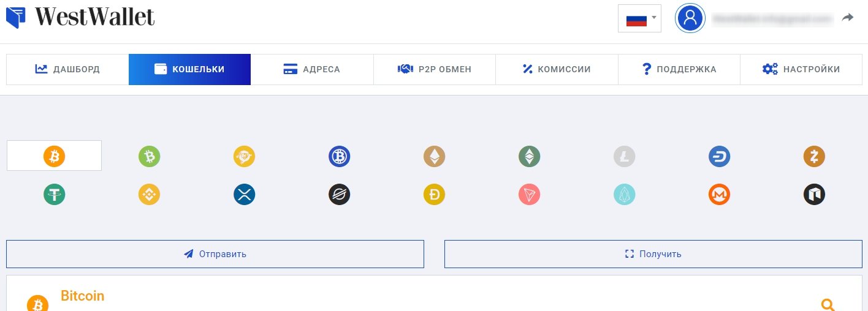The image size is (868, 311).
Task: Open the P2P Обмен tab
Action: (x=435, y=69)
